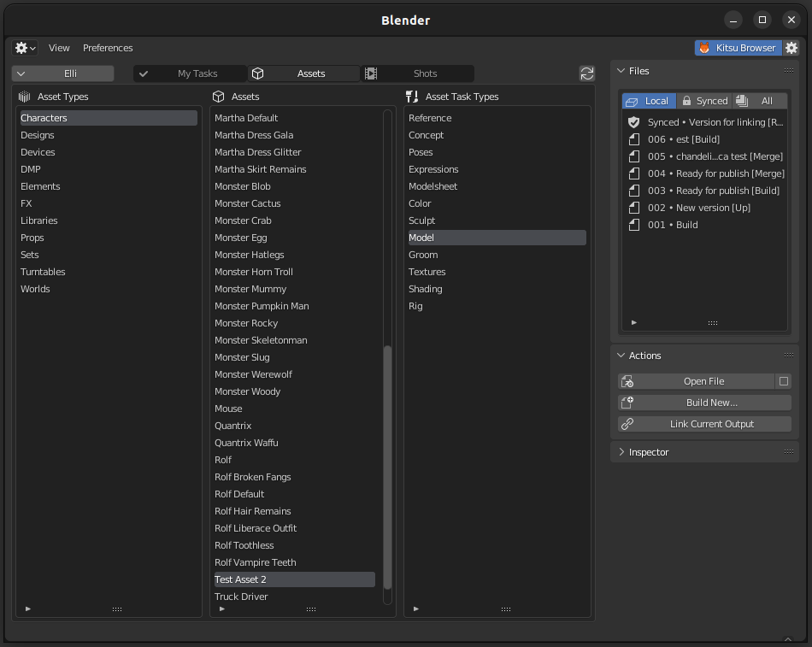This screenshot has width=812, height=647.
Task: Click the refresh icon near tabs
Action: 586,74
